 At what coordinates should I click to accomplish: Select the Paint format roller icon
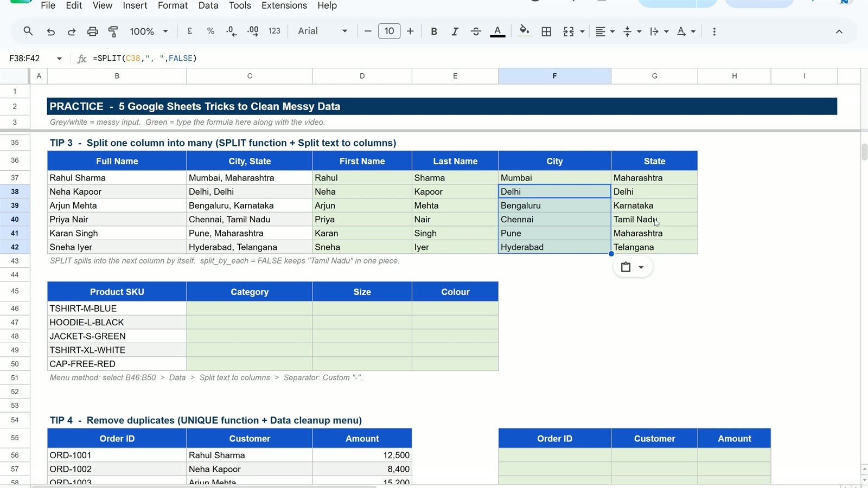pos(113,31)
